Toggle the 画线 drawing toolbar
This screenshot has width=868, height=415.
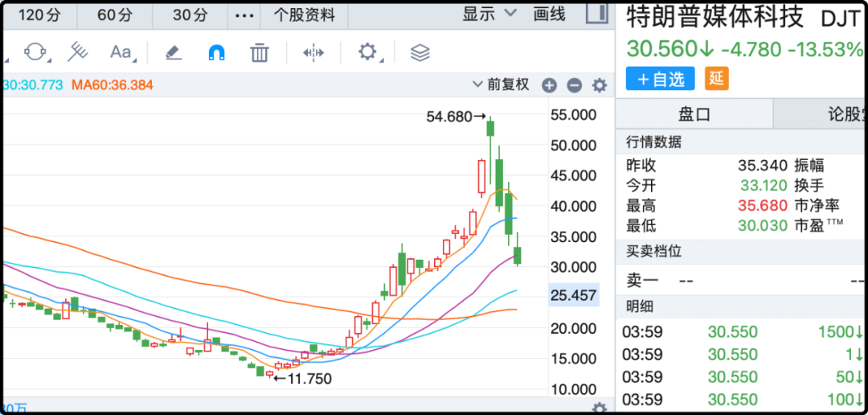(x=550, y=14)
